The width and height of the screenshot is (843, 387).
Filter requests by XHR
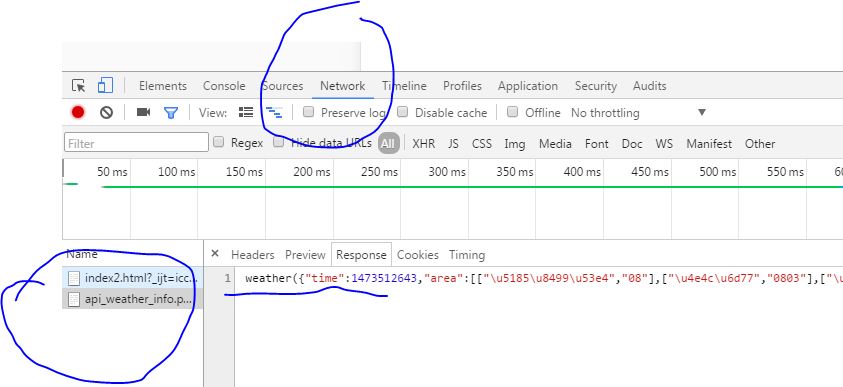tap(424, 144)
